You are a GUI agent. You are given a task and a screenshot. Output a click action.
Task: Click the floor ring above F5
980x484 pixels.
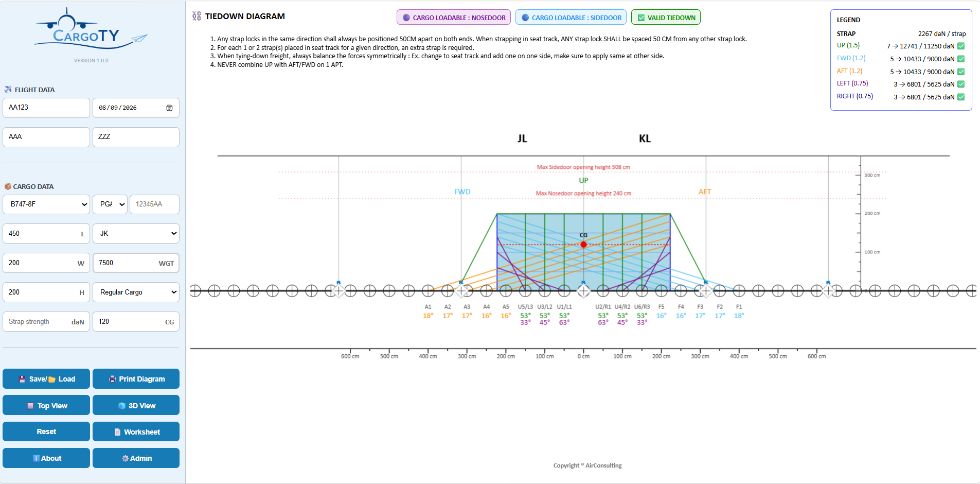coord(662,291)
